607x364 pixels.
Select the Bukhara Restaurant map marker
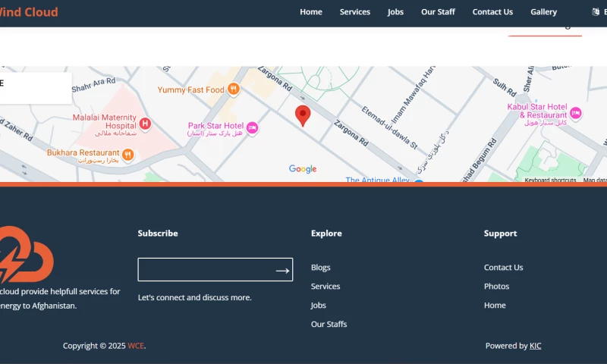[127, 155]
